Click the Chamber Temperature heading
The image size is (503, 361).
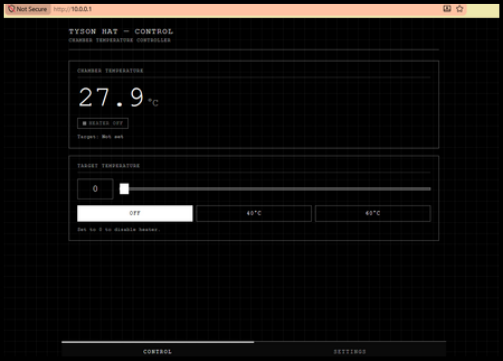coord(110,71)
